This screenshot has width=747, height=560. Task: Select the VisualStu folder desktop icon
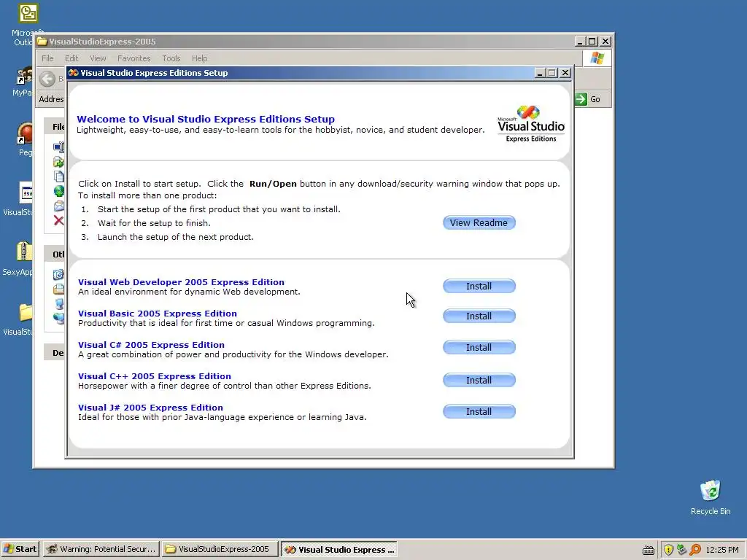tap(26, 312)
